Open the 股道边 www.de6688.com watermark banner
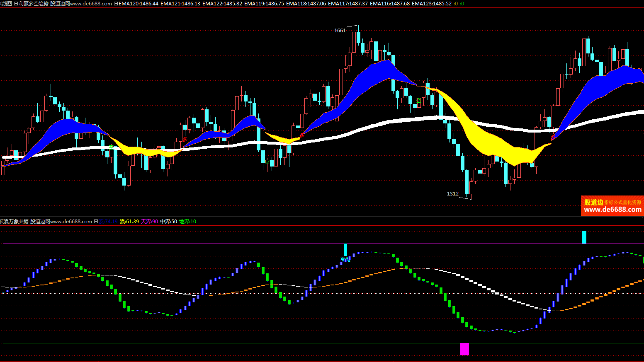This screenshot has width=644, height=362. click(x=612, y=206)
